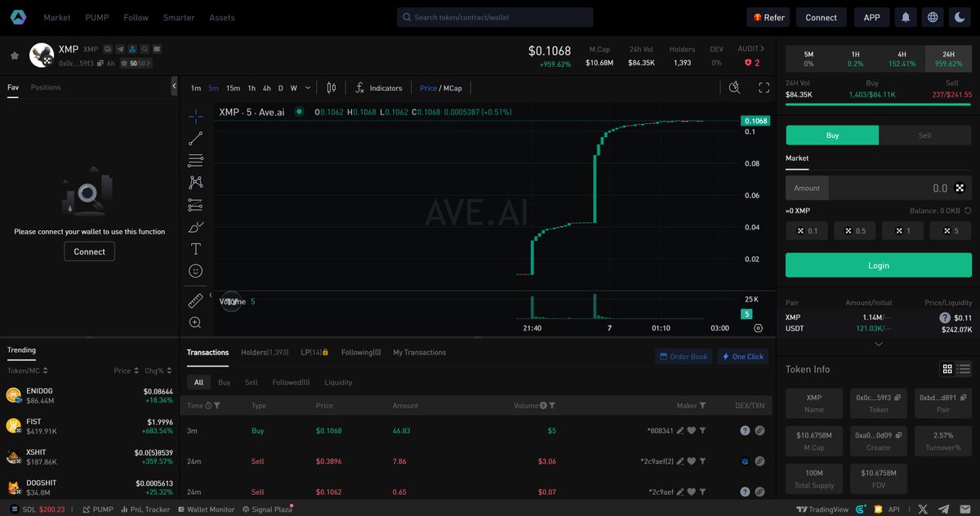Open email contact icon in footer
Image resolution: width=980 pixels, height=516 pixels.
point(965,509)
